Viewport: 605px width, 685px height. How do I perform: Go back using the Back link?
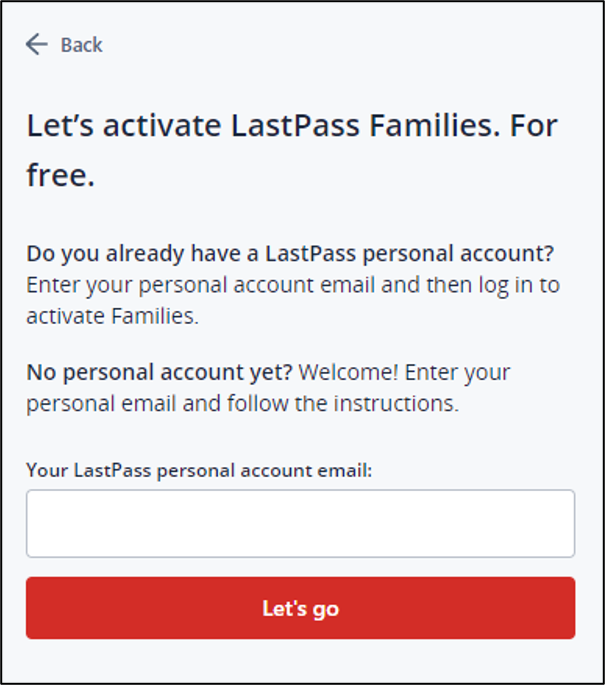(x=81, y=45)
